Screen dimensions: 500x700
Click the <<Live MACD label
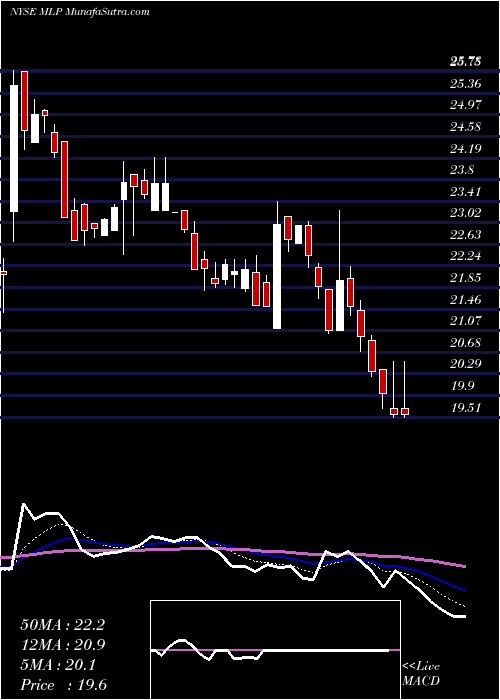pos(421,674)
